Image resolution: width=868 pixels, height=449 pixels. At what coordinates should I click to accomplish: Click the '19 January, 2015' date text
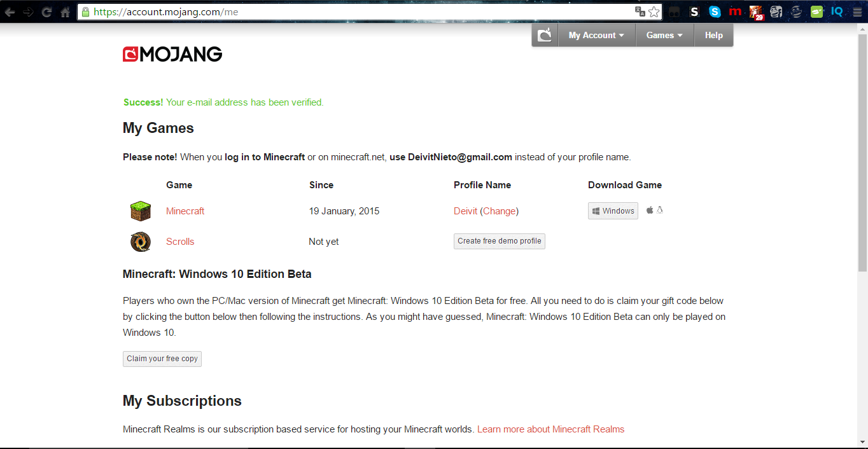click(x=344, y=211)
